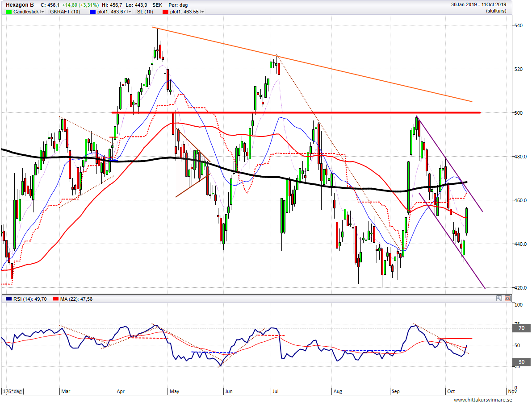The image size is (532, 402).
Task: Click the red MA (22) color swatch
Action: pyautogui.click(x=56, y=299)
